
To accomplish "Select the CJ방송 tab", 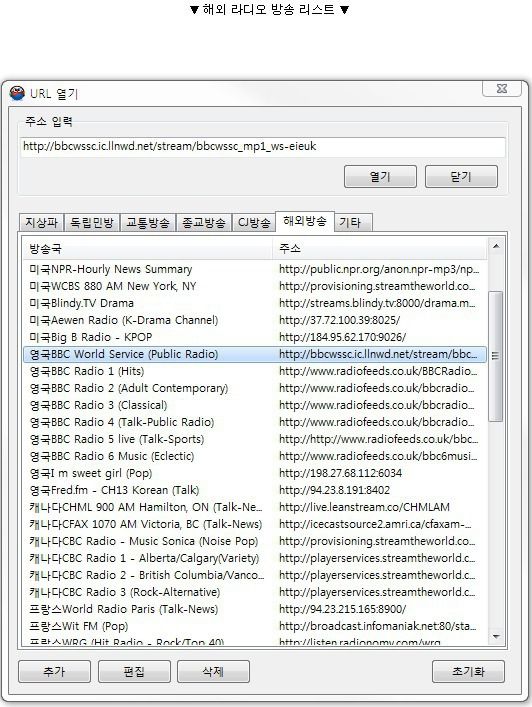I will pos(254,222).
